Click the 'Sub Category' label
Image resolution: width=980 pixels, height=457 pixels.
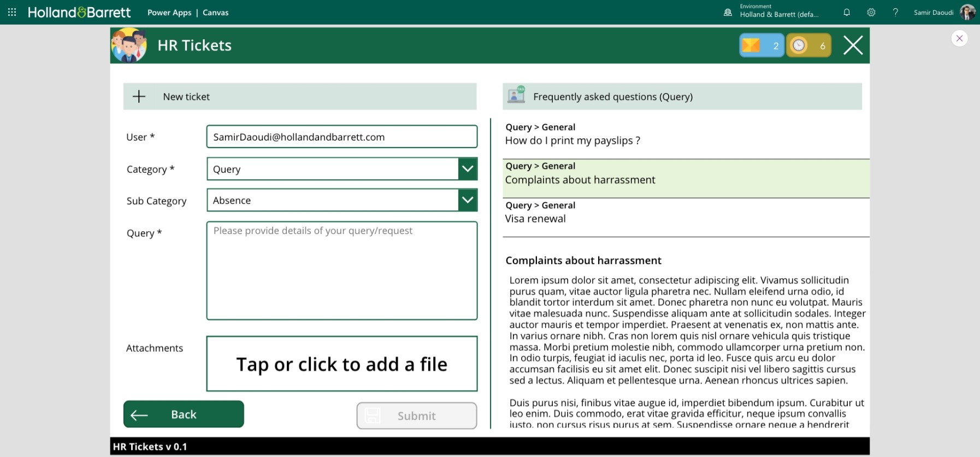[x=156, y=201]
